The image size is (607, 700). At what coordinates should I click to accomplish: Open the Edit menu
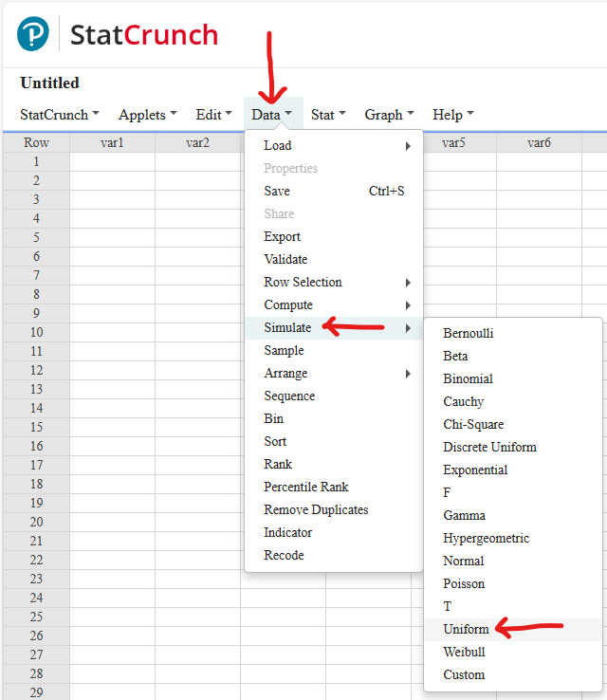point(213,115)
